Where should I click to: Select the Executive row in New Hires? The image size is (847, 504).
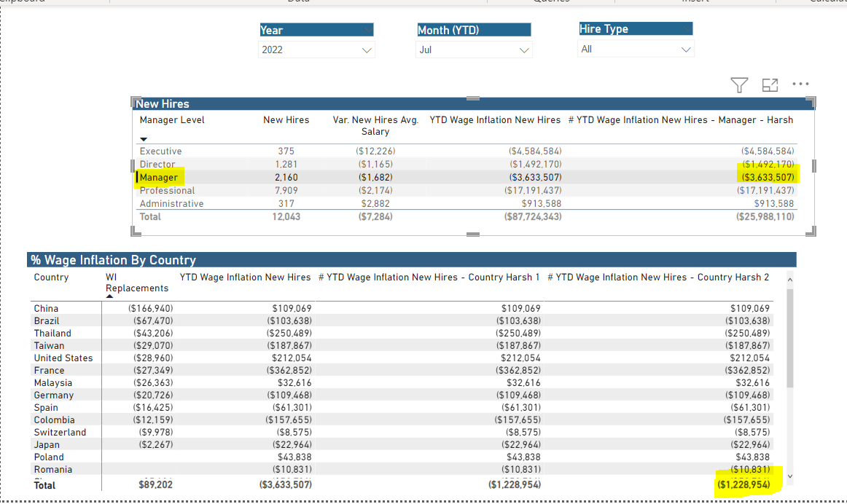(466, 151)
